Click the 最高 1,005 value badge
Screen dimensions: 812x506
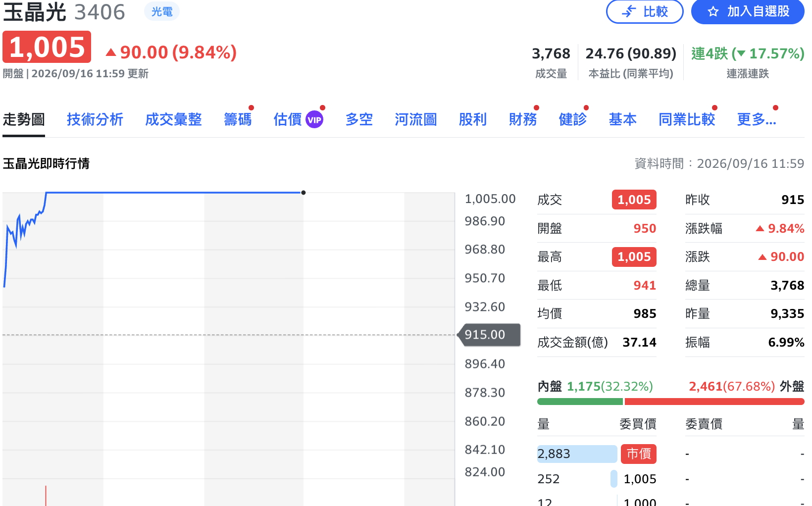point(634,257)
